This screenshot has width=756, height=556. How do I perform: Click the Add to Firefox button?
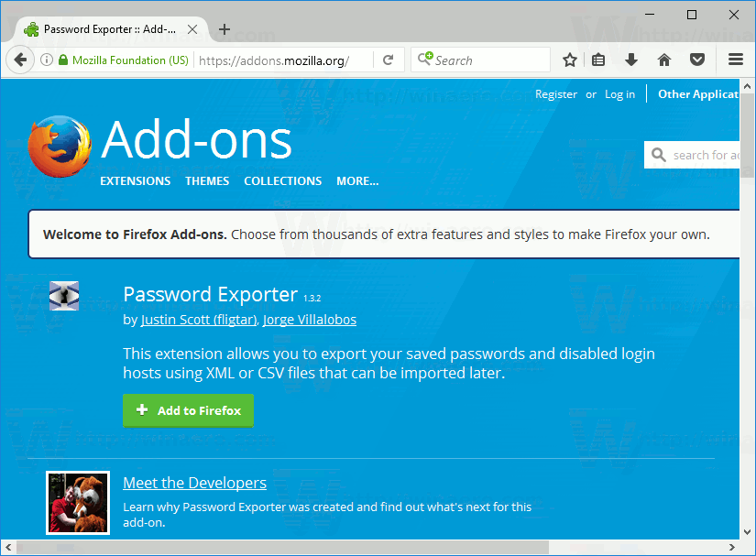[188, 410]
